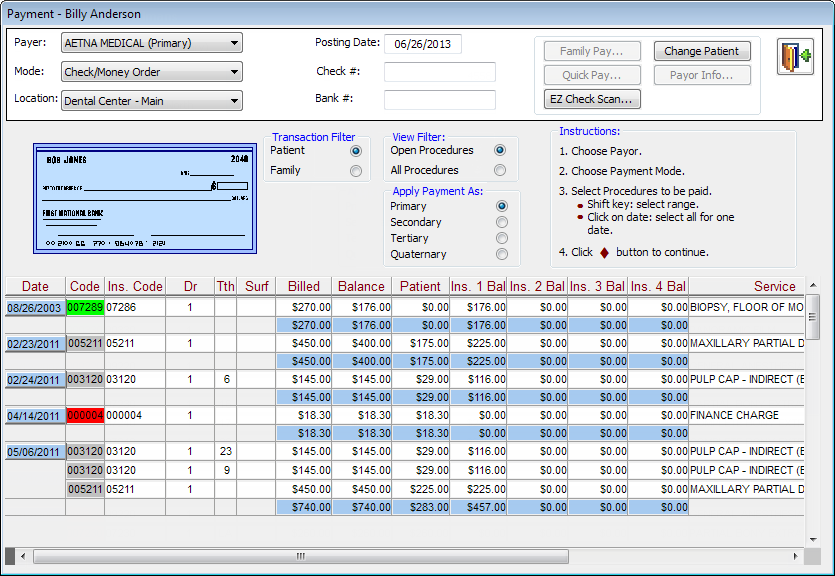This screenshot has height=576, width=835.
Task: Select the Family transaction filter
Action: pyautogui.click(x=356, y=171)
